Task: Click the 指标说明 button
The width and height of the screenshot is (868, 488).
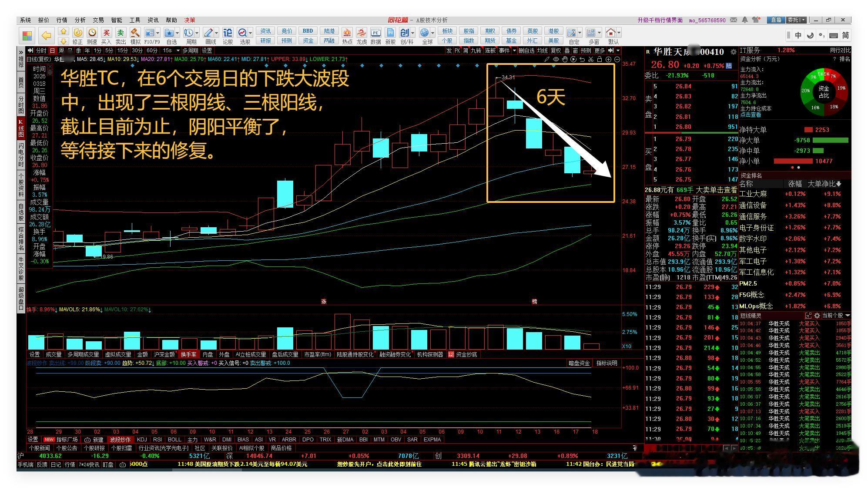Action: [x=607, y=363]
